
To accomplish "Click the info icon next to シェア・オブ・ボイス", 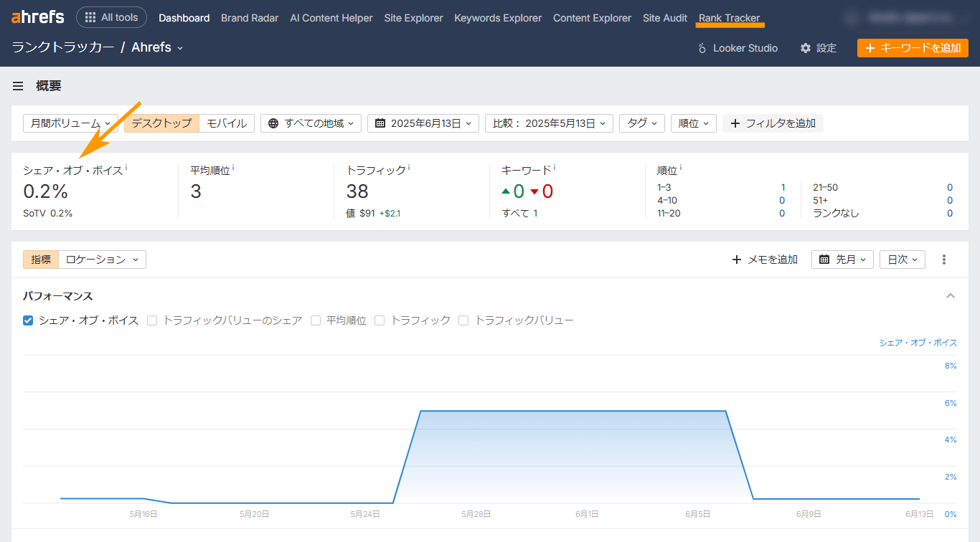I will pos(127,166).
